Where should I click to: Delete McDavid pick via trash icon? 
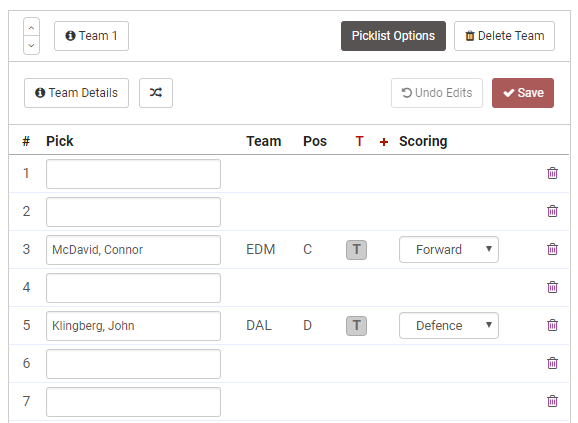click(552, 249)
